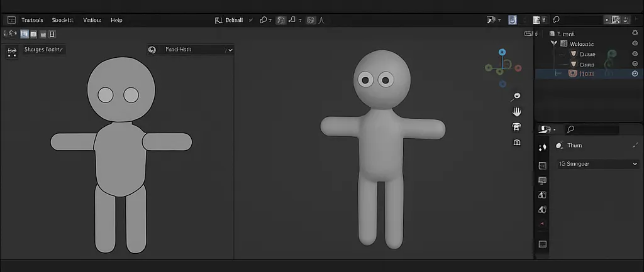This screenshot has width=644, height=272.
Task: Click the zoom magnifier icon in viewport
Action: (517, 96)
